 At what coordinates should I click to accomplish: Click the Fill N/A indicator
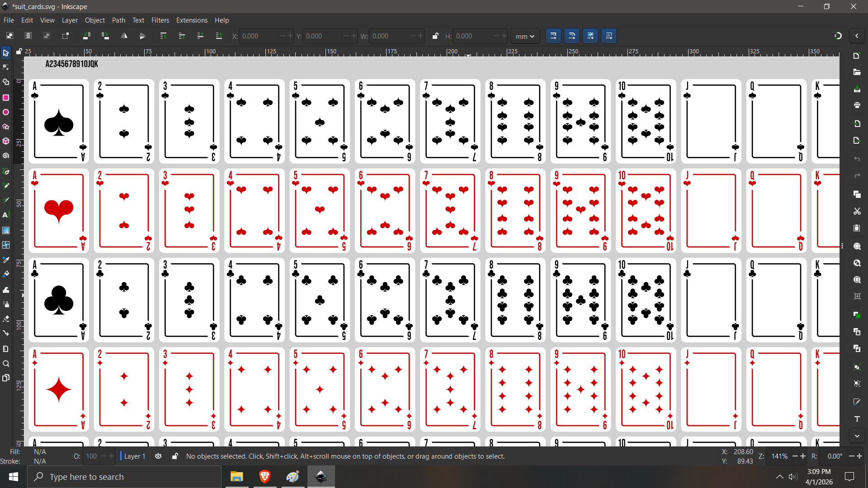pos(40,452)
